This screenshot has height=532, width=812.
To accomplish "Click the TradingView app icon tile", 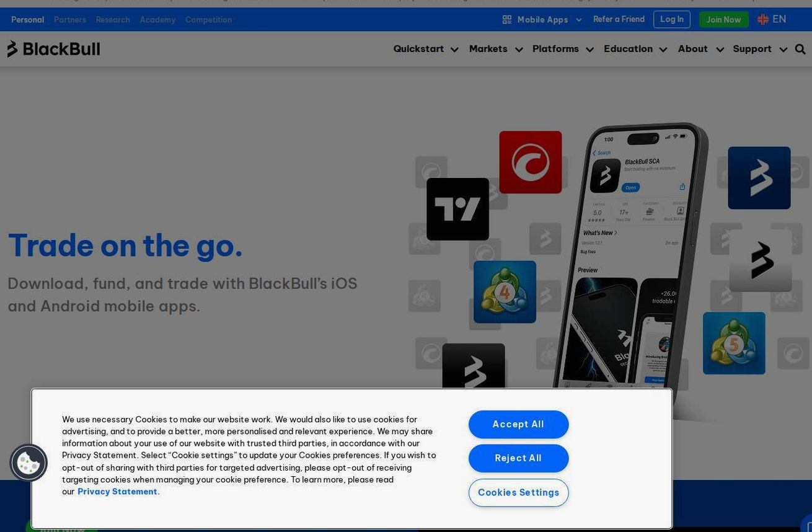I will tap(457, 209).
